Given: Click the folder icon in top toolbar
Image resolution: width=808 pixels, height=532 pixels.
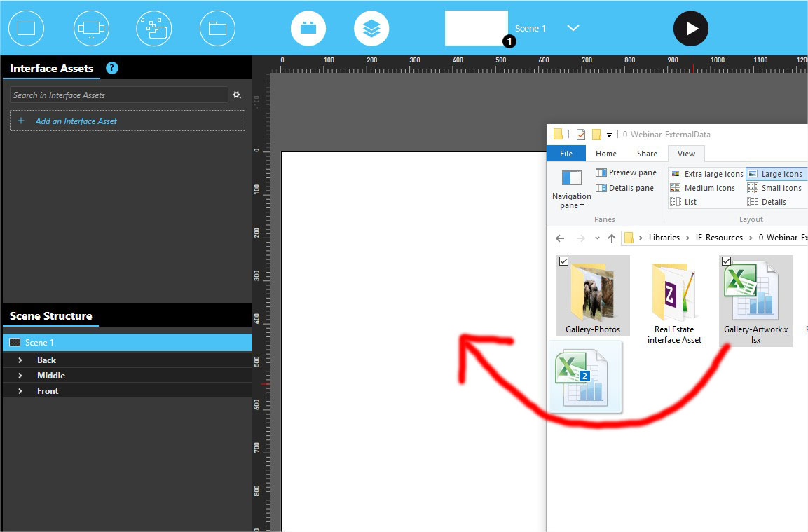Looking at the screenshot, I should [217, 29].
